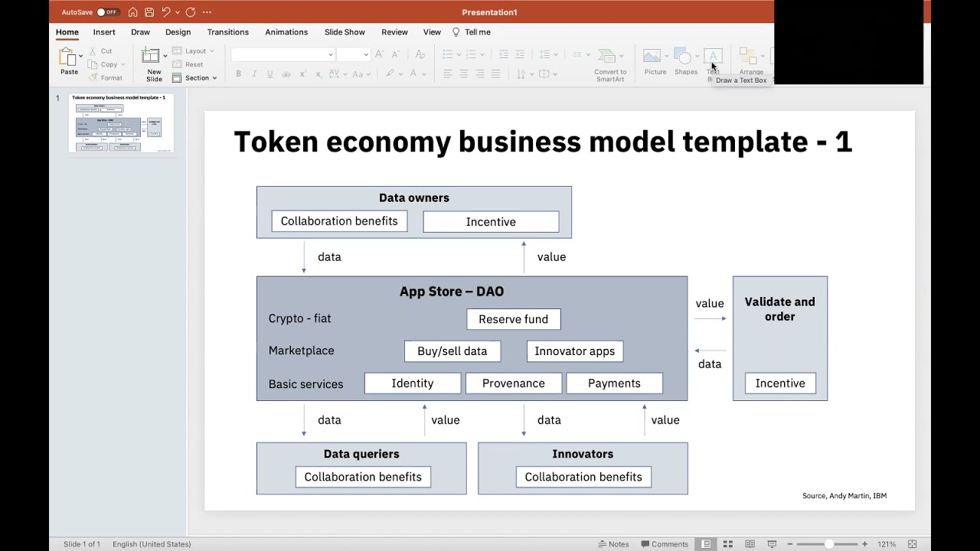Click the Decrease Font Size icon
The height and width of the screenshot is (551, 980).
(396, 54)
